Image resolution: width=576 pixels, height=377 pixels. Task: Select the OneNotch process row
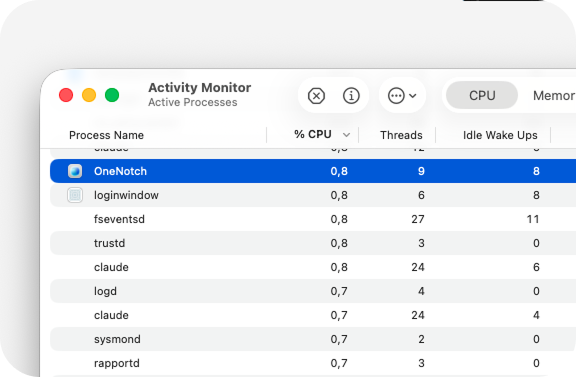point(313,171)
